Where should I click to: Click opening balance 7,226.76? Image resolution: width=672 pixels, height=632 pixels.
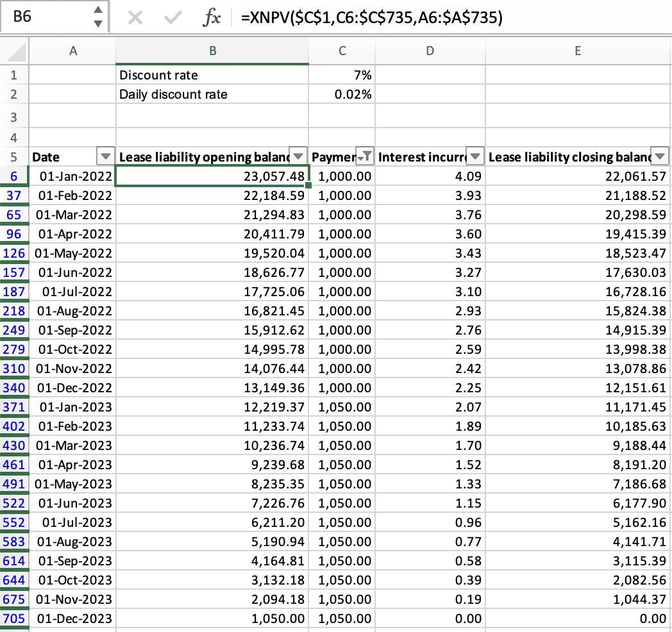(212, 503)
